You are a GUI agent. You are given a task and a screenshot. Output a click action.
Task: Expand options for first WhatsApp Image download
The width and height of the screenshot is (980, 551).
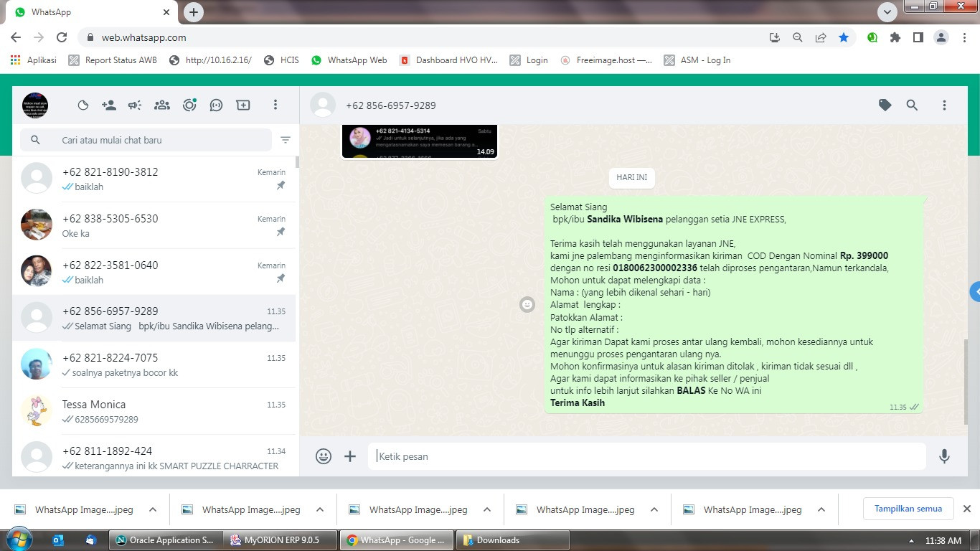click(x=153, y=509)
